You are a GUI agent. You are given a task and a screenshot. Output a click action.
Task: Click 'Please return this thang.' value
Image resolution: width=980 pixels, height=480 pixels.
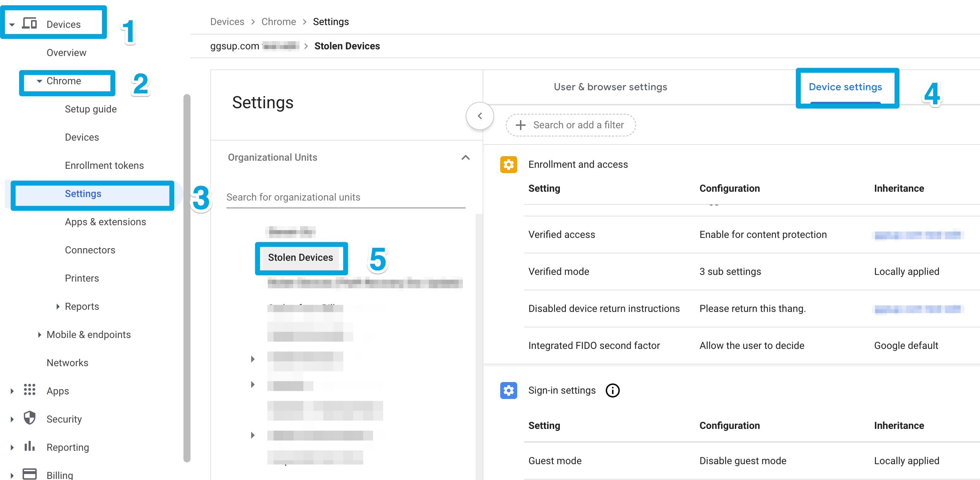pos(752,309)
